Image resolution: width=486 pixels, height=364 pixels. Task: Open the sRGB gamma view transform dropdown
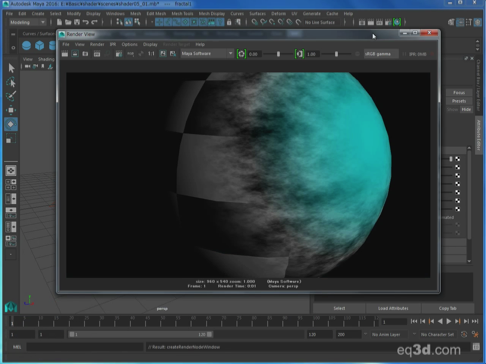coord(381,54)
